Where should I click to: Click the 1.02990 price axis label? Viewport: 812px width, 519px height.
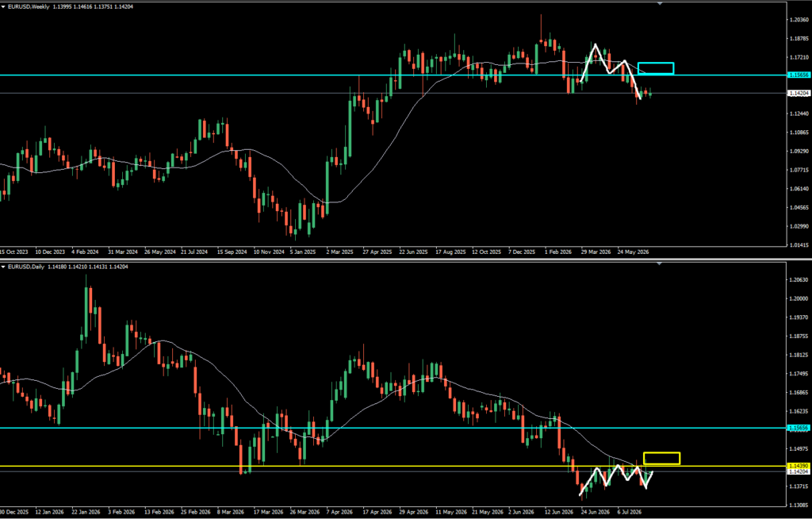point(799,227)
